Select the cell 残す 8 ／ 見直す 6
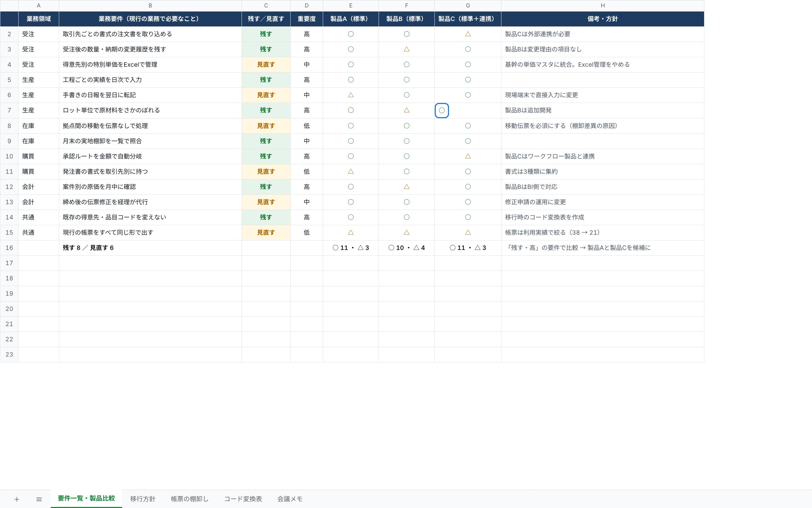The height and width of the screenshot is (508, 812). (x=150, y=248)
